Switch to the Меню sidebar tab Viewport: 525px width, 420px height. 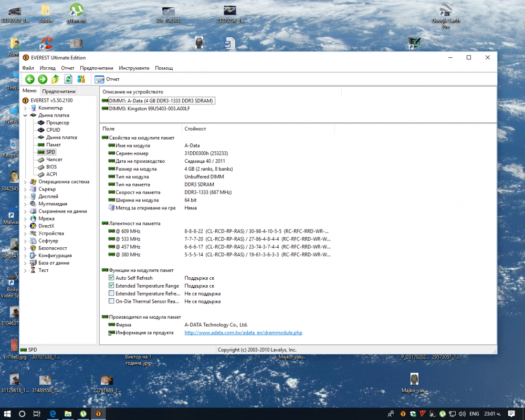point(29,91)
